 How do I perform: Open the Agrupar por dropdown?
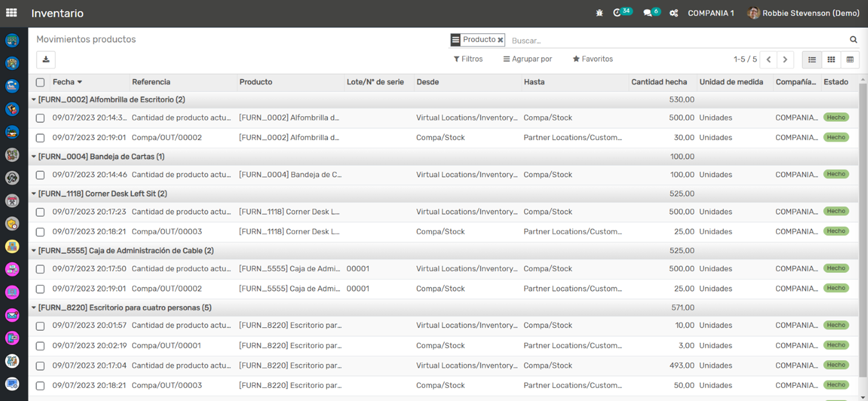pyautogui.click(x=527, y=59)
